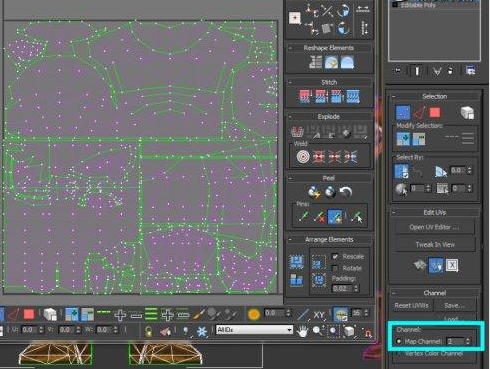Toggle Soft Selection orange circle icon
490x369 pixels.
click(x=254, y=314)
